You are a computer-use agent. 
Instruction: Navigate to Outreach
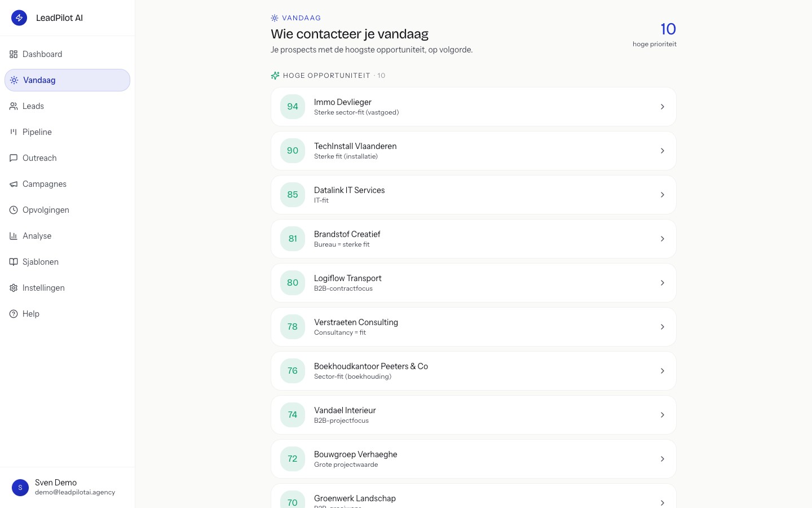tap(67, 158)
